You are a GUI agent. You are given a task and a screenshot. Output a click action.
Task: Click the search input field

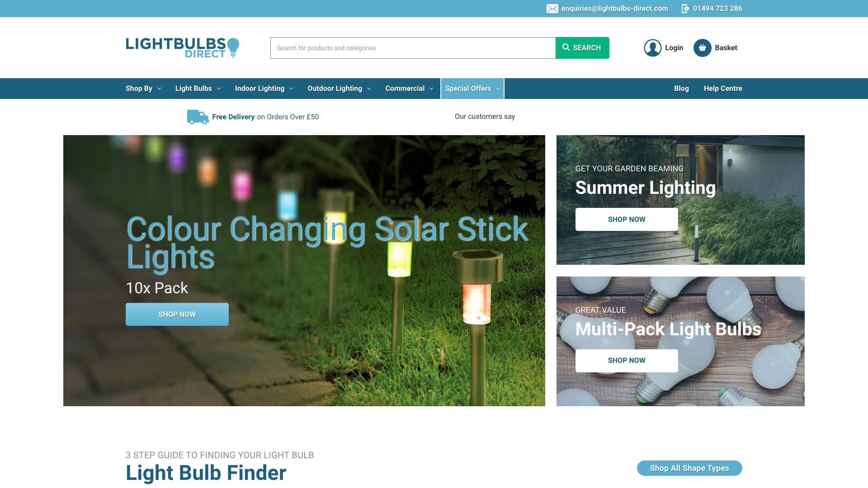tap(413, 47)
